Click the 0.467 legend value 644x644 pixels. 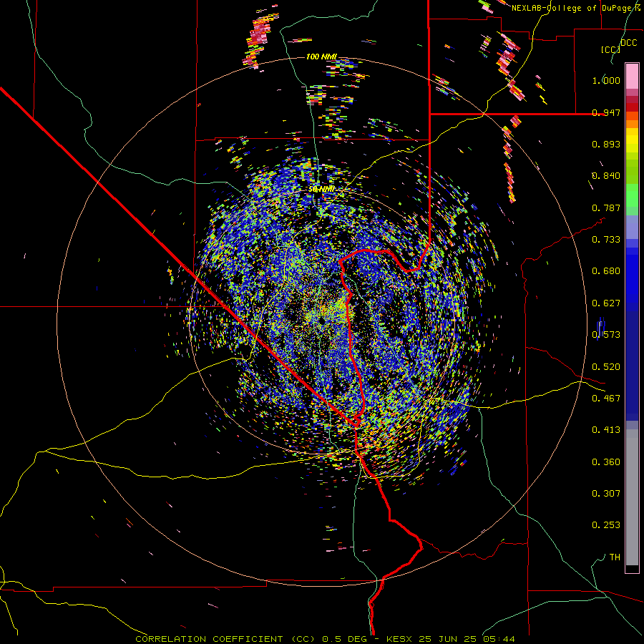pyautogui.click(x=606, y=399)
